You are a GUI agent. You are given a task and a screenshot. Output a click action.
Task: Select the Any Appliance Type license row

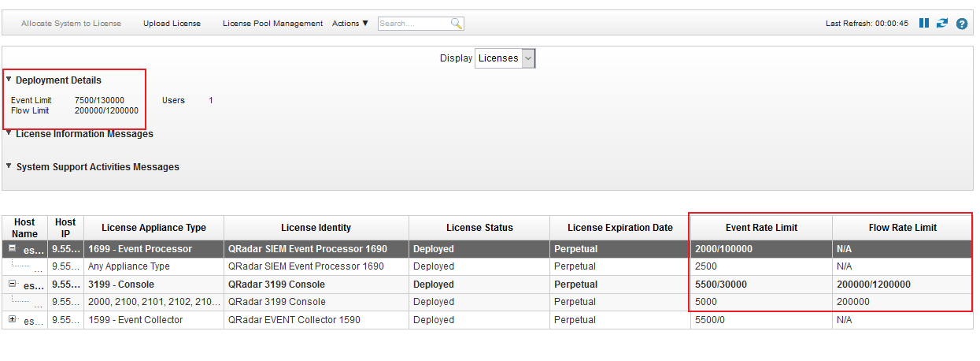coord(487,266)
